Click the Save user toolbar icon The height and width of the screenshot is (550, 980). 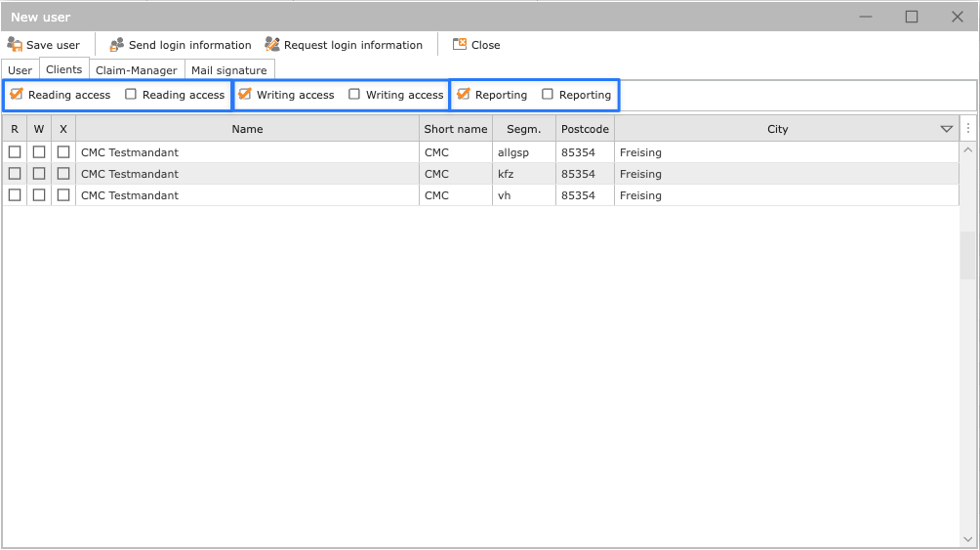(15, 45)
